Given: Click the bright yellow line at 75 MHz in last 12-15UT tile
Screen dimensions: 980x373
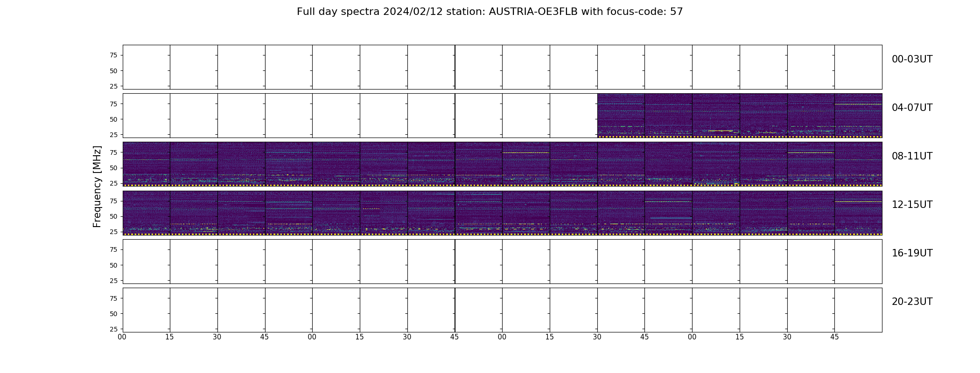Looking at the screenshot, I should click(858, 201).
